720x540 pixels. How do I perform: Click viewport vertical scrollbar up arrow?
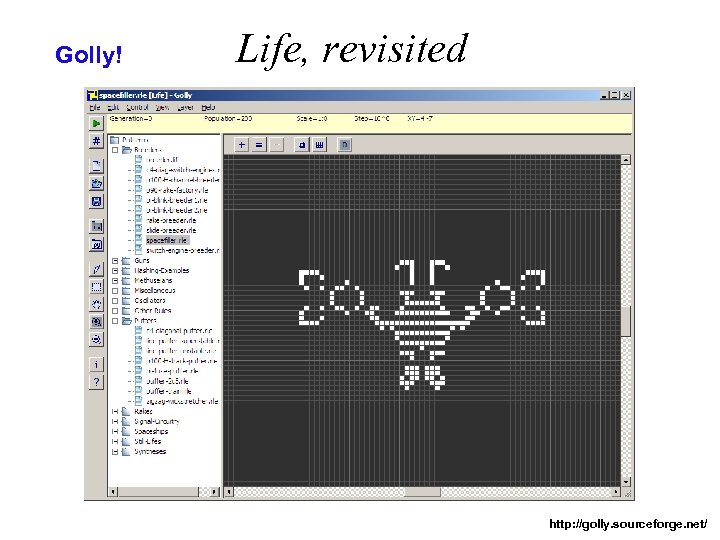tap(626, 160)
